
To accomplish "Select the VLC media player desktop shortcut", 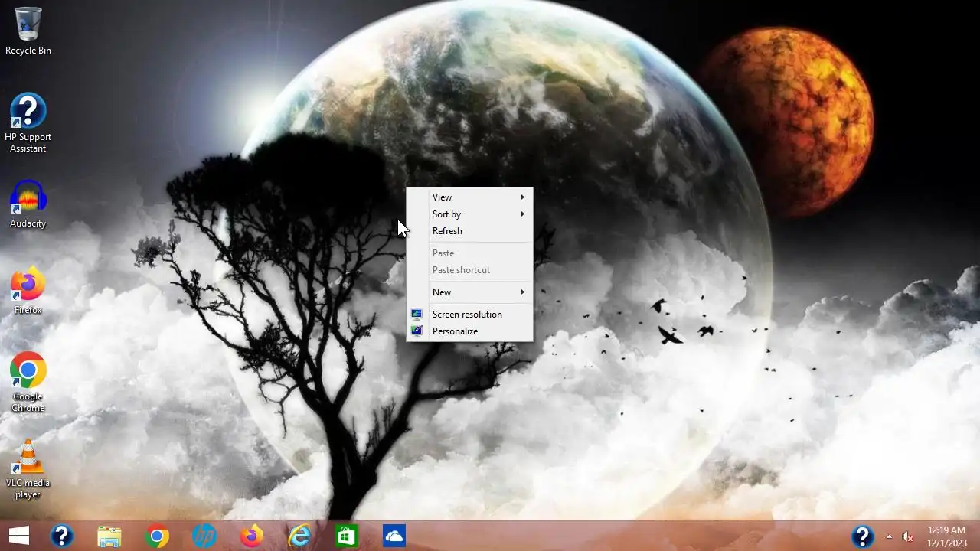I will click(x=28, y=469).
